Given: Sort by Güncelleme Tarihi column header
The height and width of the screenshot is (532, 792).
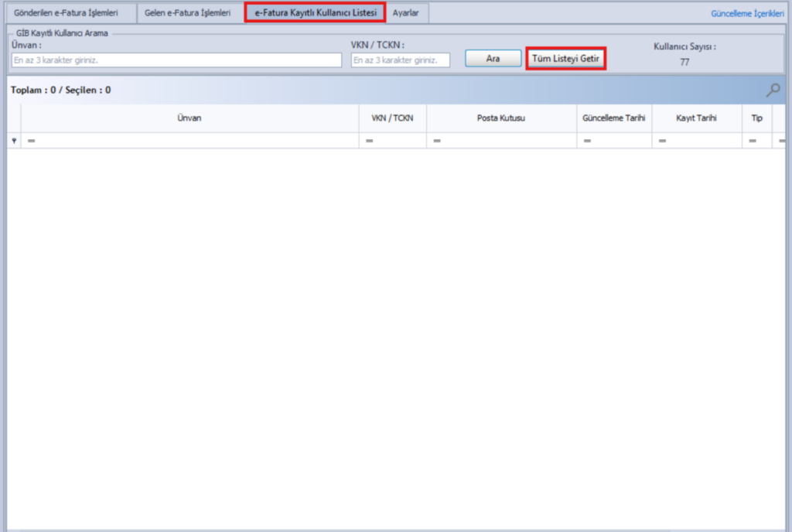Looking at the screenshot, I should 613,118.
